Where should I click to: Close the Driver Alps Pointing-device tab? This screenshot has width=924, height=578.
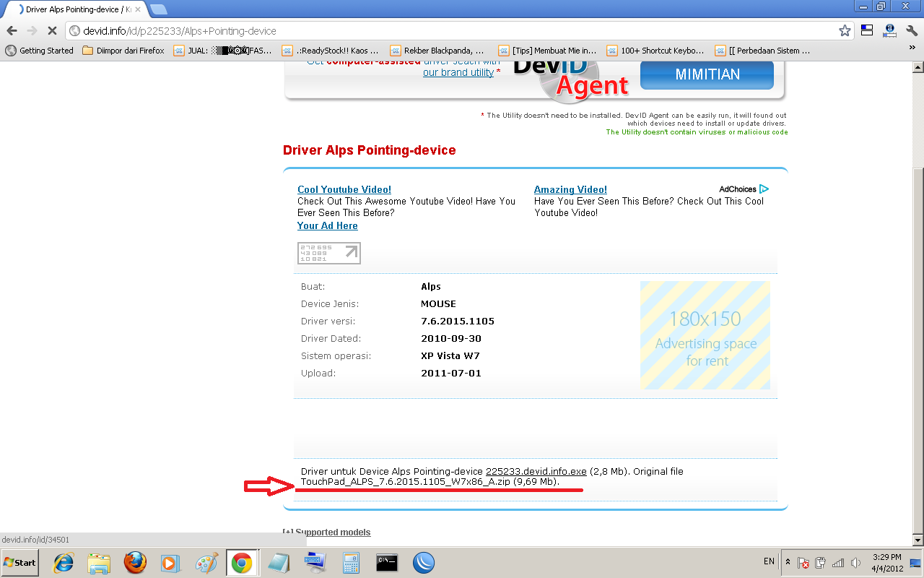tap(138, 10)
